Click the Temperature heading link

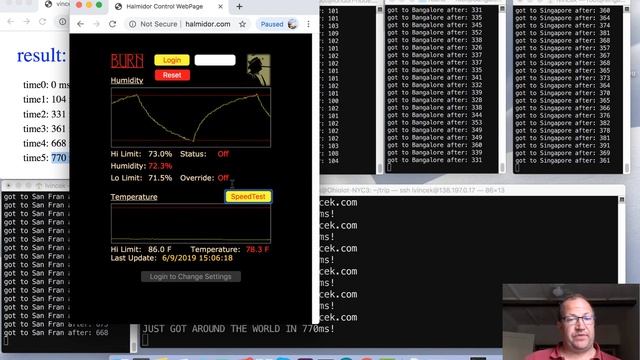click(134, 197)
